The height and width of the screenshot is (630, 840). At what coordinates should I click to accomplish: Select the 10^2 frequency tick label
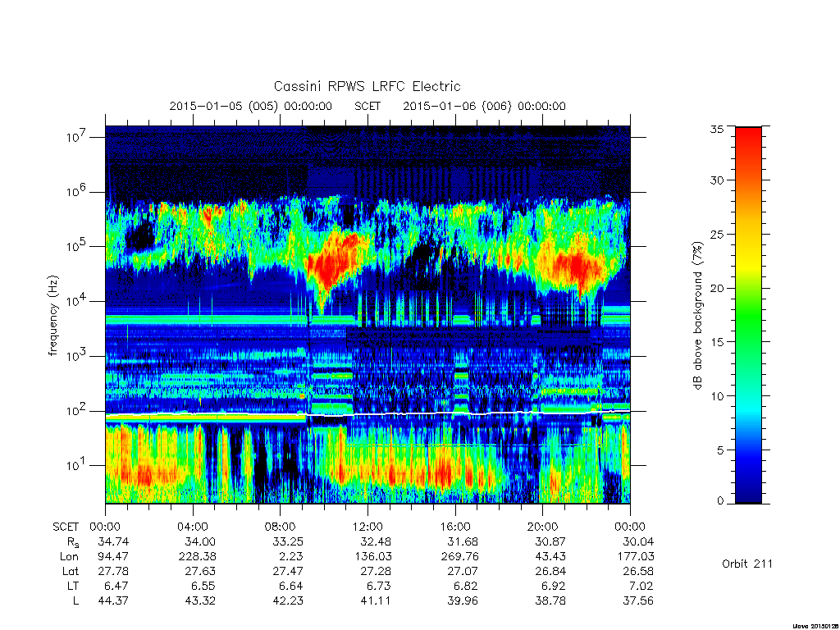click(76, 411)
